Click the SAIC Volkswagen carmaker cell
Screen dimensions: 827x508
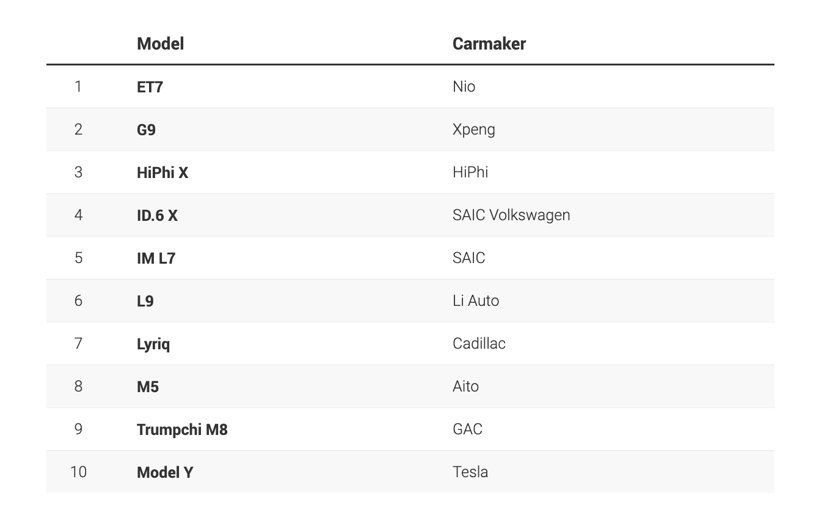tap(511, 215)
